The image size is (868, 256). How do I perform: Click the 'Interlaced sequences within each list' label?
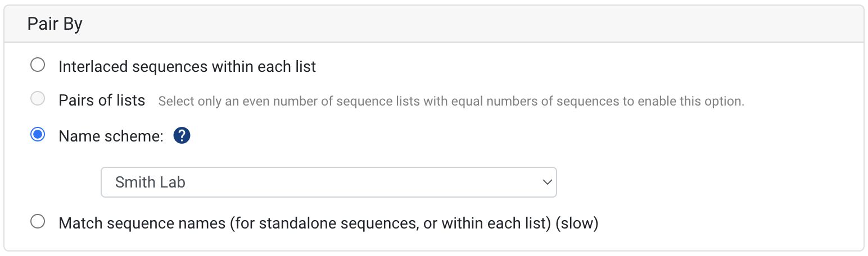click(x=187, y=67)
